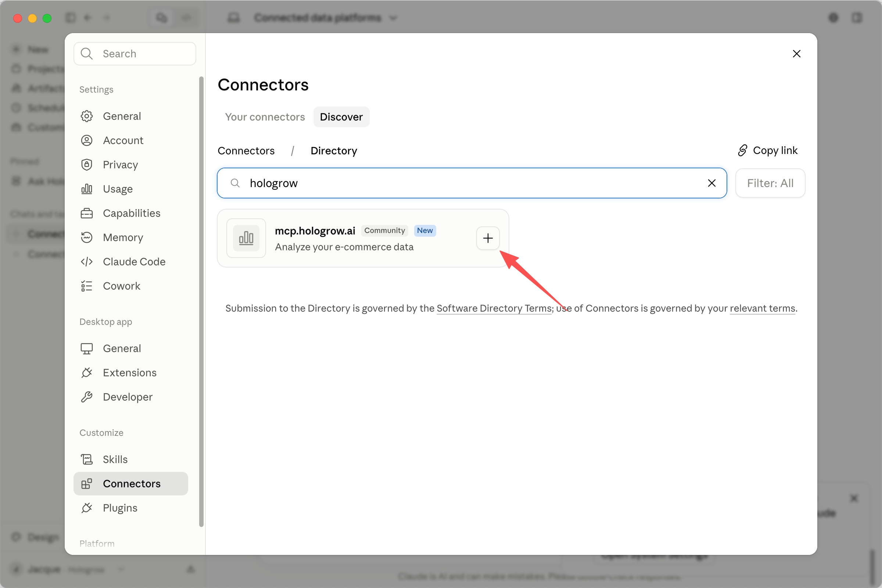Screen dimensions: 882x588
Task: Click the Directory breadcrumb label
Action: click(334, 151)
